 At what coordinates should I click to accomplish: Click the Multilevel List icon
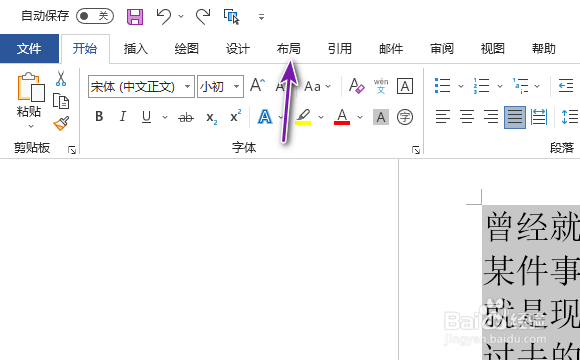520,85
